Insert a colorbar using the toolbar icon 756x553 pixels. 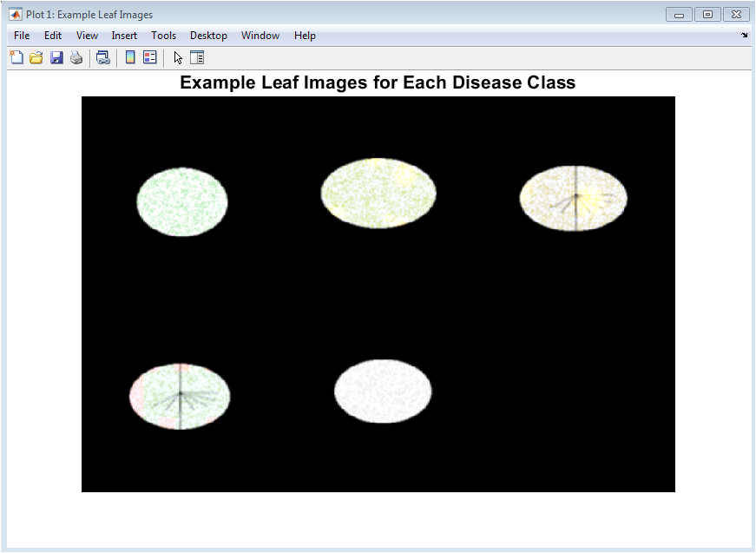tap(130, 58)
